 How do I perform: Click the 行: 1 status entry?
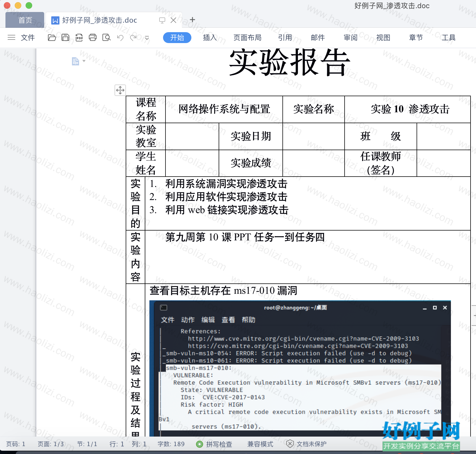click(x=117, y=444)
